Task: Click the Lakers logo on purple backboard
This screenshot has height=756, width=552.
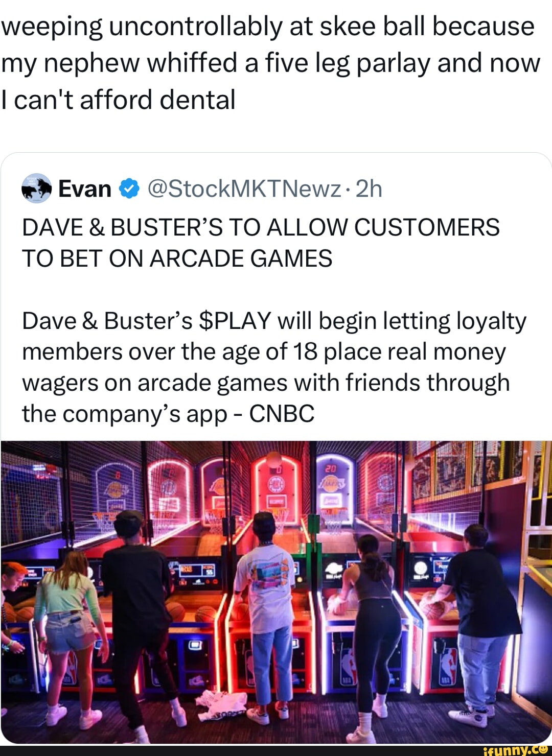Action: click(332, 483)
